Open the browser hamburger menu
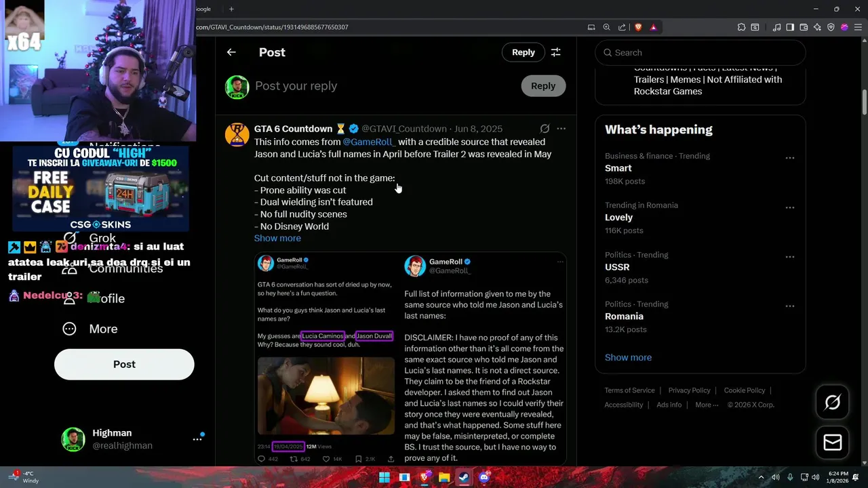The width and height of the screenshot is (868, 488). point(858,27)
